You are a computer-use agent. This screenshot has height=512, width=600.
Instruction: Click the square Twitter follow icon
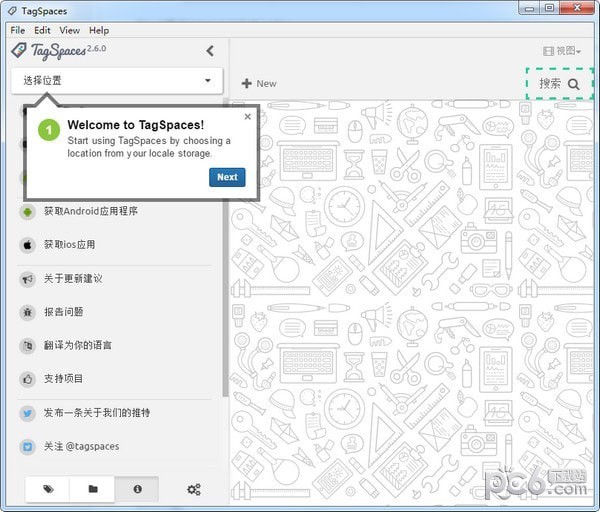[x=28, y=447]
